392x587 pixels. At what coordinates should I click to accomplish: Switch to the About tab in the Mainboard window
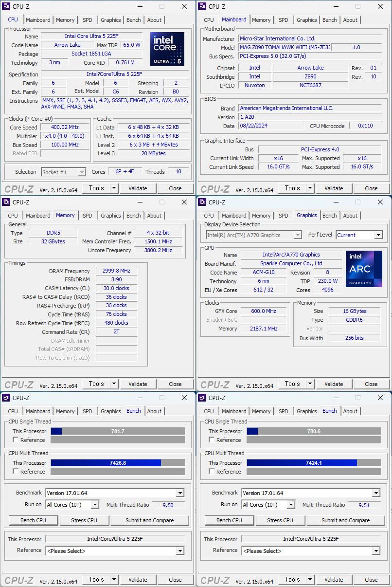[x=350, y=19]
